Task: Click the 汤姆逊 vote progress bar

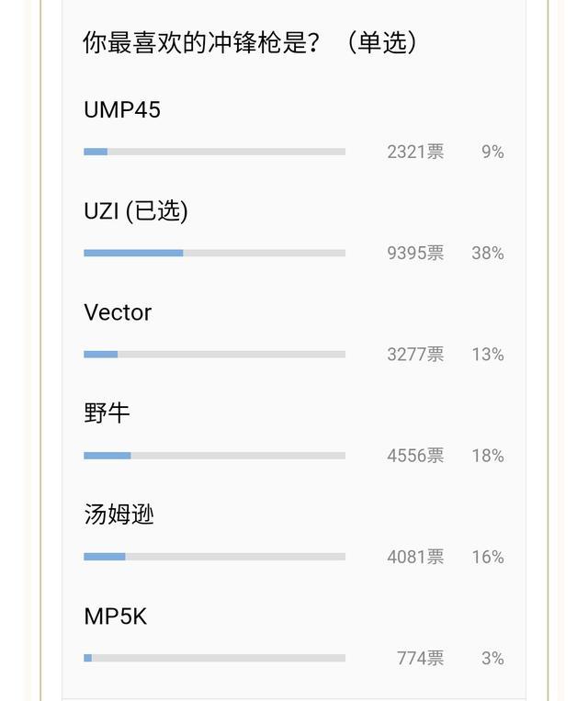Action: click(215, 557)
